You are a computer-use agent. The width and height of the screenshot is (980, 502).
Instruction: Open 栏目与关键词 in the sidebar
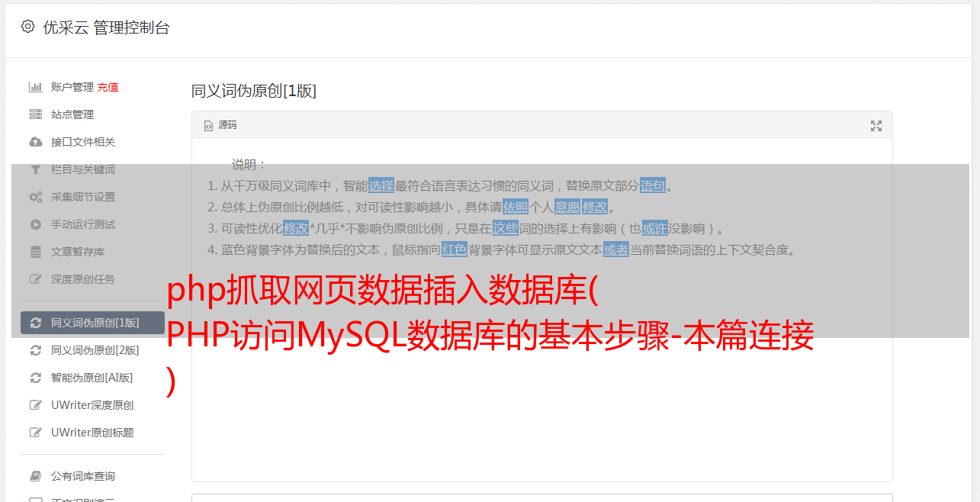pos(83,169)
